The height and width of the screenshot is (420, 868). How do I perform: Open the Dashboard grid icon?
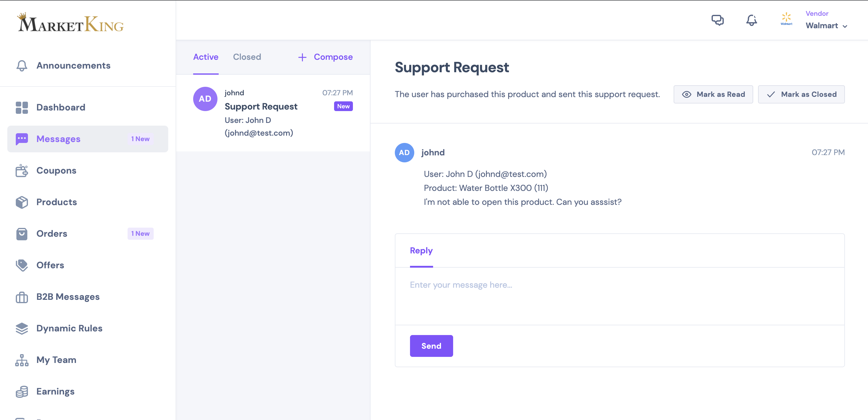click(x=22, y=107)
